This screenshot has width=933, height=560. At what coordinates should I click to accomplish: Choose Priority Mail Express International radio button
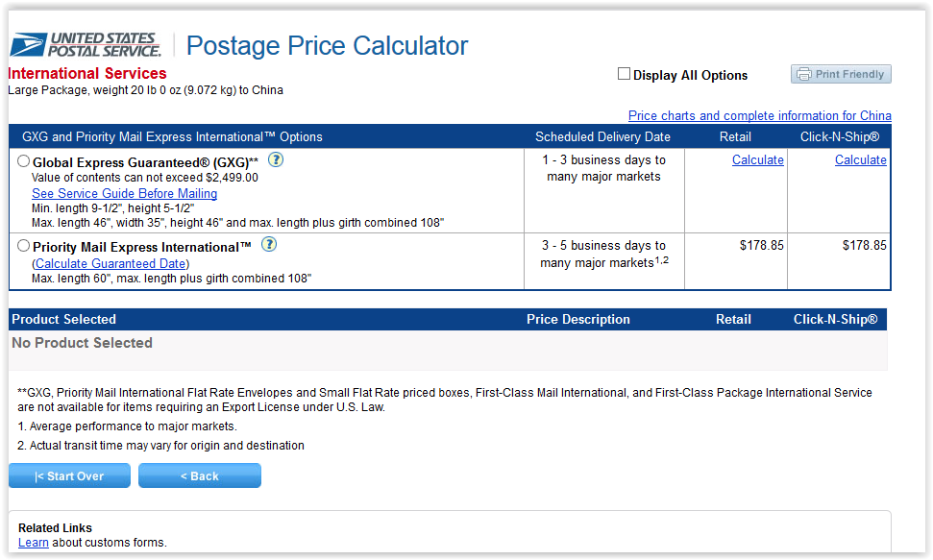pos(24,246)
